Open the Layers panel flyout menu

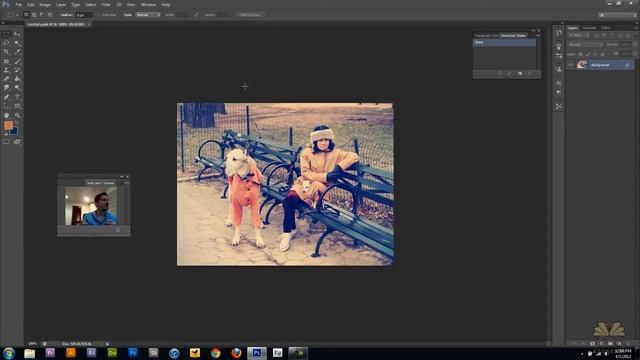pos(636,28)
